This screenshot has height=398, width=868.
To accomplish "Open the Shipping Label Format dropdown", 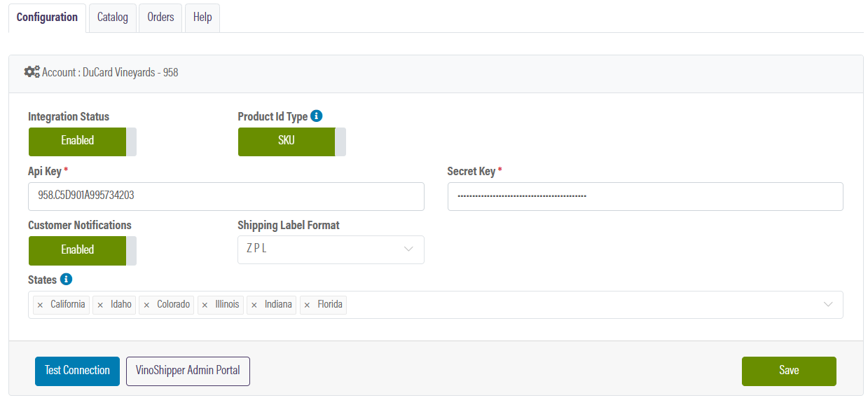I will pos(331,249).
